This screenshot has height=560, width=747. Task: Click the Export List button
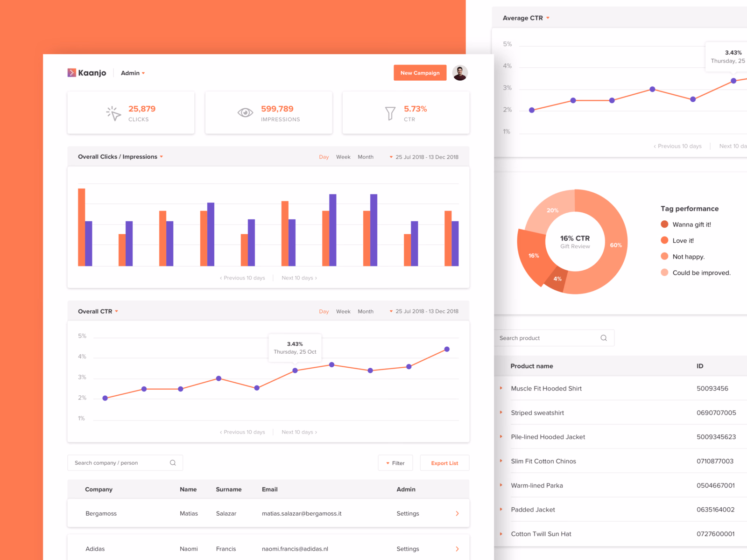(444, 463)
